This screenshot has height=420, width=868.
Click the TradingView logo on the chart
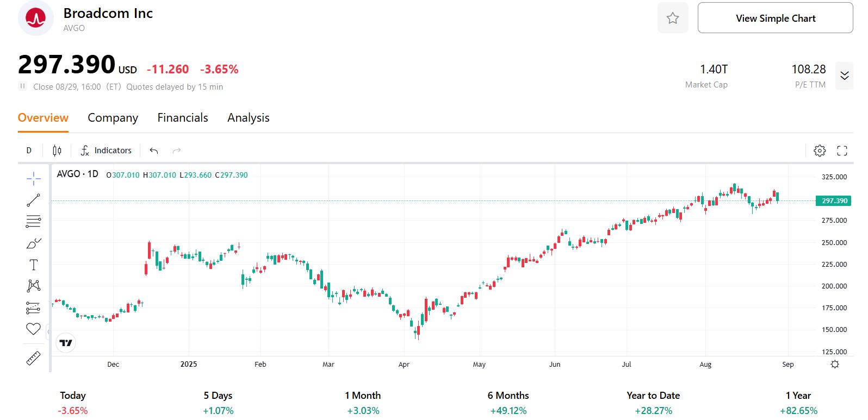(x=66, y=343)
